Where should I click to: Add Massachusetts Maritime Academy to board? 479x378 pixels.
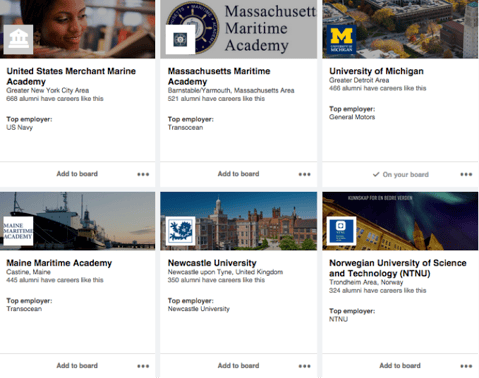(x=238, y=174)
